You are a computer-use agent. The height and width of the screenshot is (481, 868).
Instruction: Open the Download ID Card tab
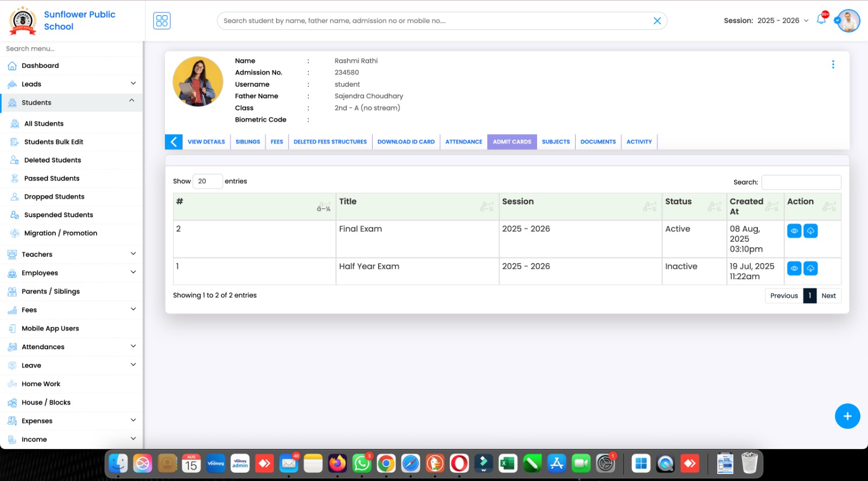tap(406, 142)
